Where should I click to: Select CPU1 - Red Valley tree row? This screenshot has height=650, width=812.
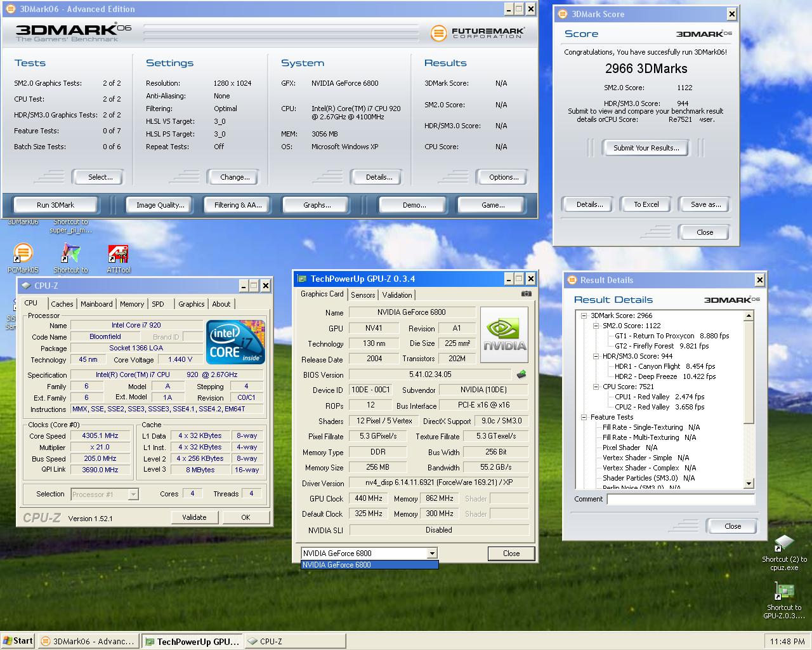coord(659,397)
